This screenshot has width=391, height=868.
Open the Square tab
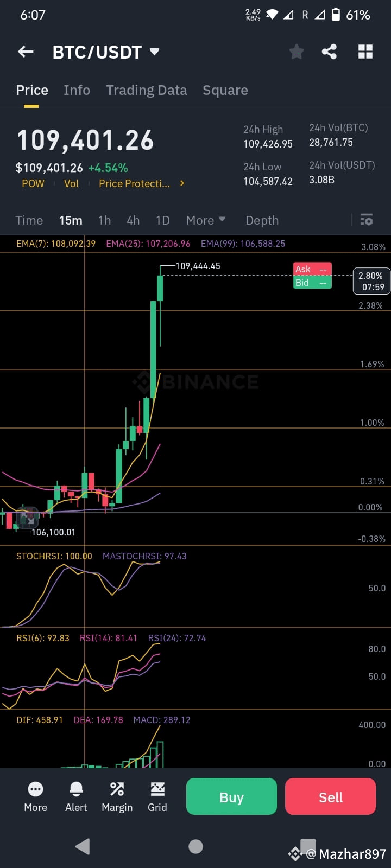225,90
